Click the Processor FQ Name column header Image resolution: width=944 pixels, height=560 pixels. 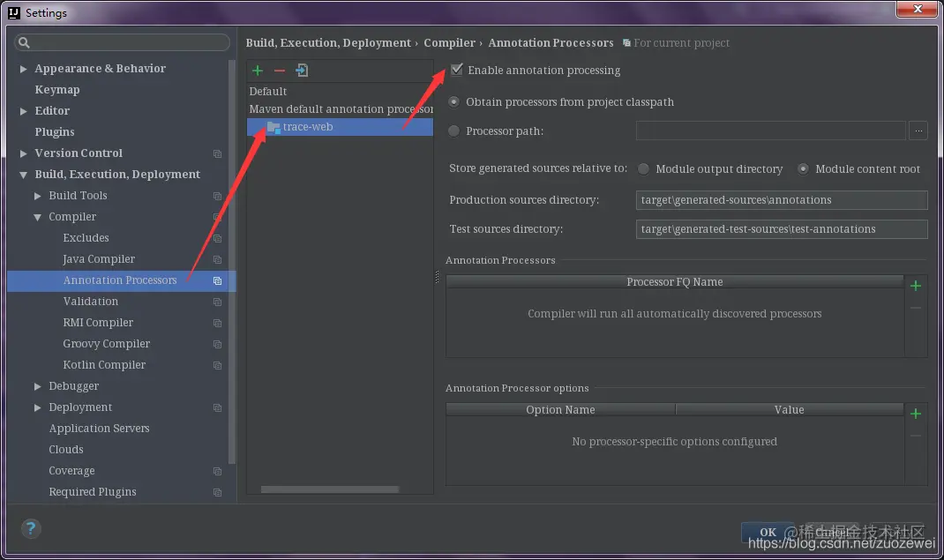coord(674,281)
